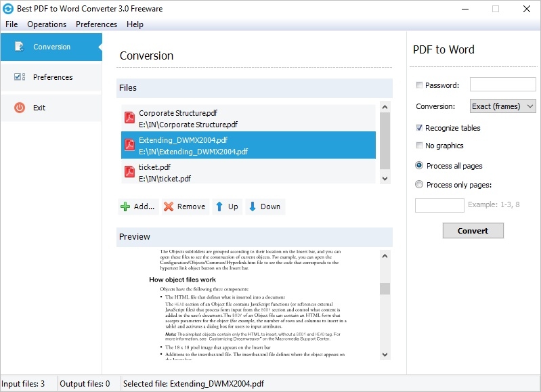Viewport: 541px width, 392px height.
Task: Click 'How object files work' preview heading
Action: (182, 280)
